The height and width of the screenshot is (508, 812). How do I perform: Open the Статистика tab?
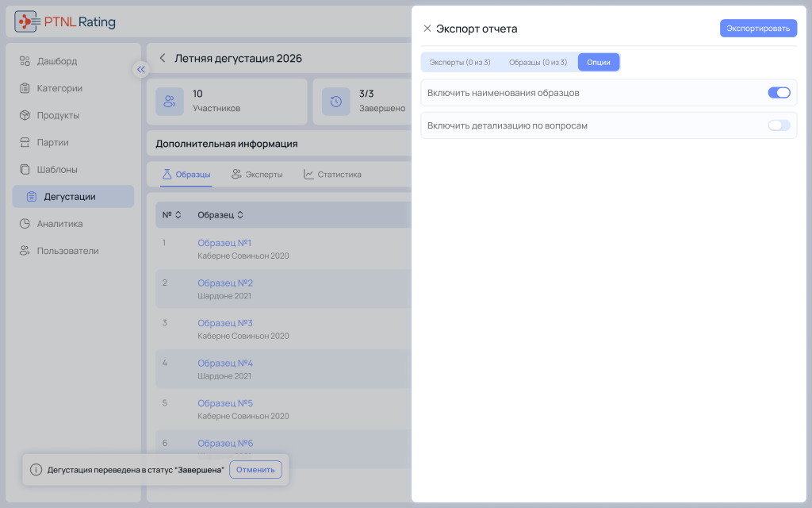[332, 174]
